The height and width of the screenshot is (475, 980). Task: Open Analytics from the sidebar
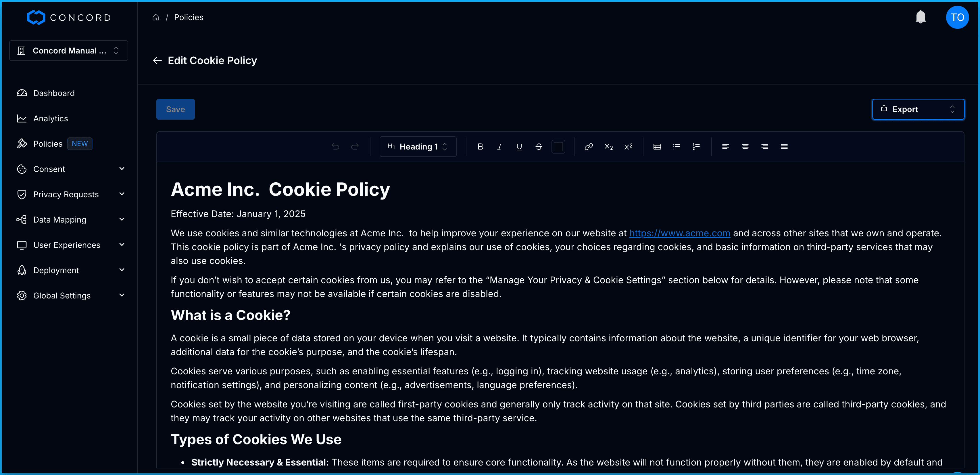tap(51, 118)
